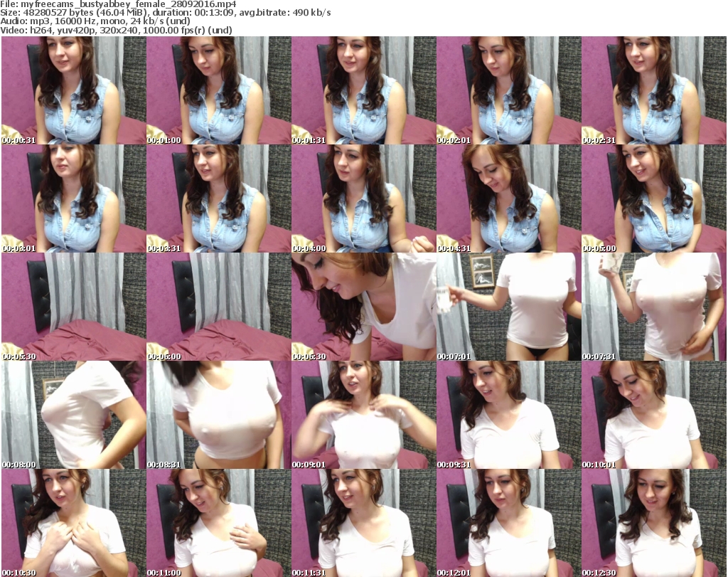
Task: Click the frame stamped 00:09:01
Action: [363, 415]
